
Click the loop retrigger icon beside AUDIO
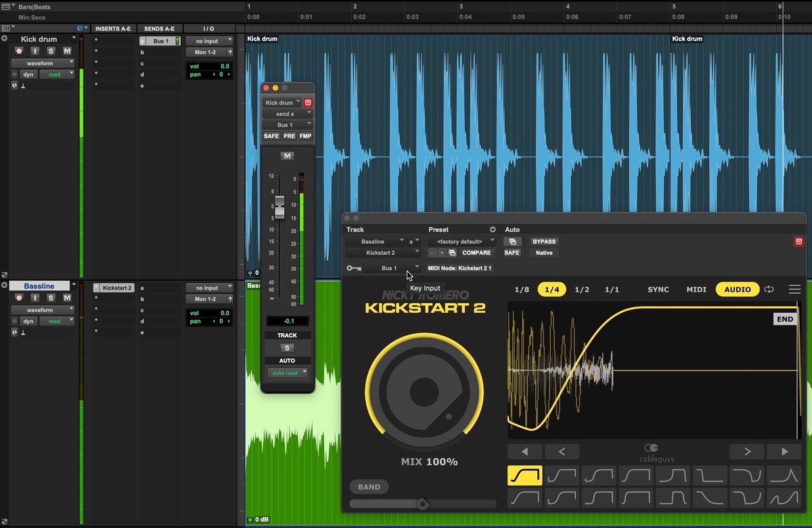pyautogui.click(x=769, y=290)
